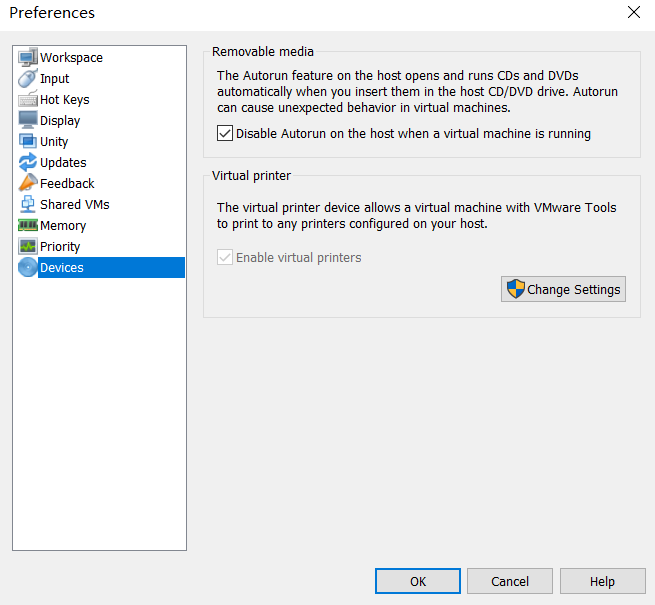Close the Preferences dialog

(x=634, y=13)
